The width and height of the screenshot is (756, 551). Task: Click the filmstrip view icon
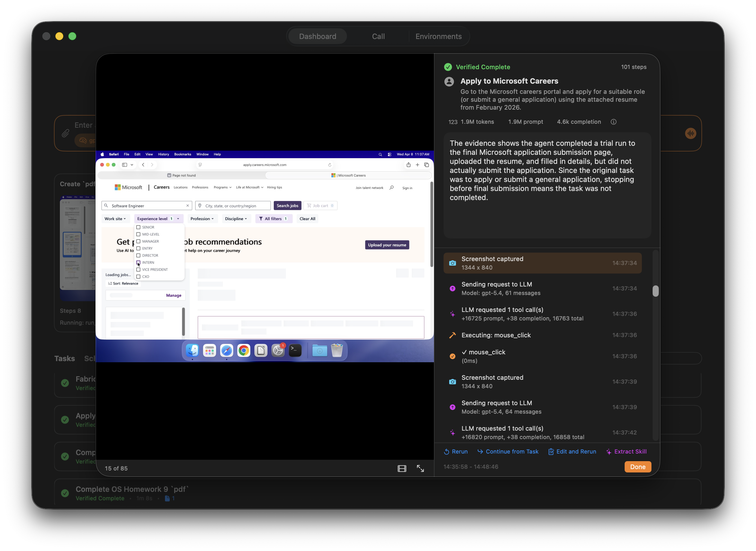coord(402,468)
